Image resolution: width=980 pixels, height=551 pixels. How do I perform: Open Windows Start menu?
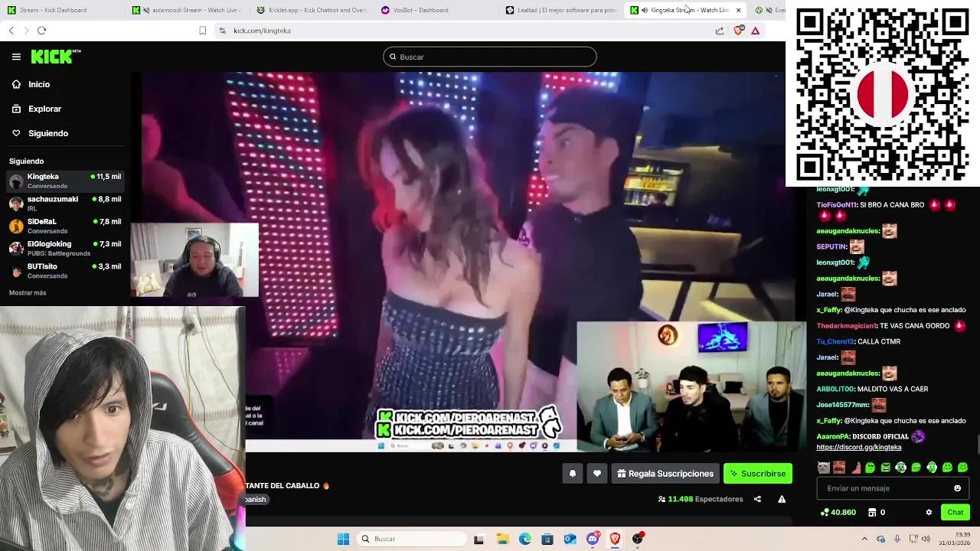pos(343,539)
